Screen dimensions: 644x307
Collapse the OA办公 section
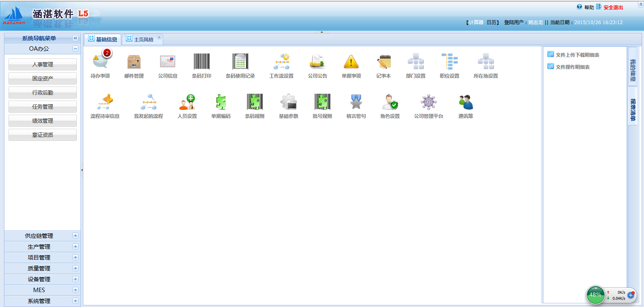pyautogui.click(x=75, y=49)
